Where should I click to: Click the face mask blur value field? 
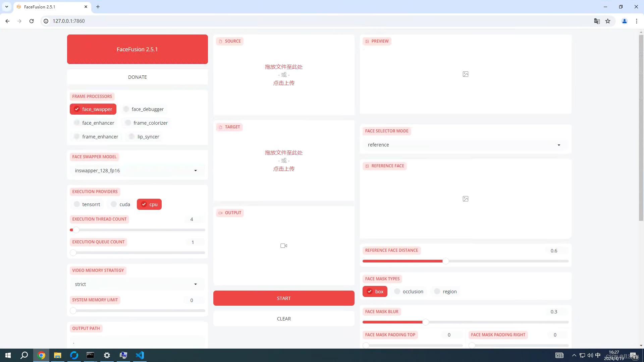coord(557,312)
